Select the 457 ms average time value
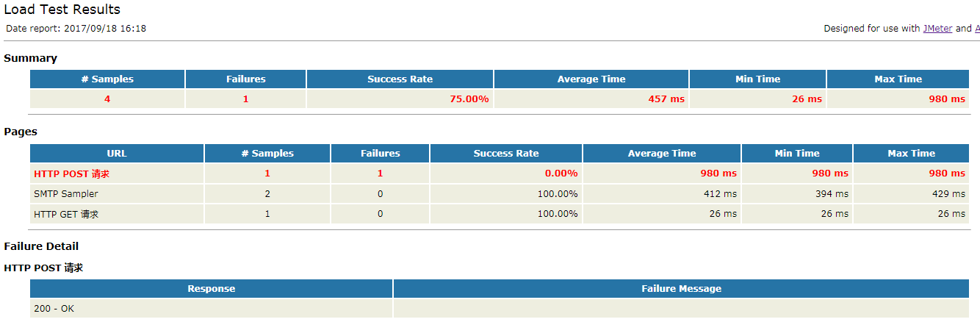The image size is (980, 322). pos(666,99)
